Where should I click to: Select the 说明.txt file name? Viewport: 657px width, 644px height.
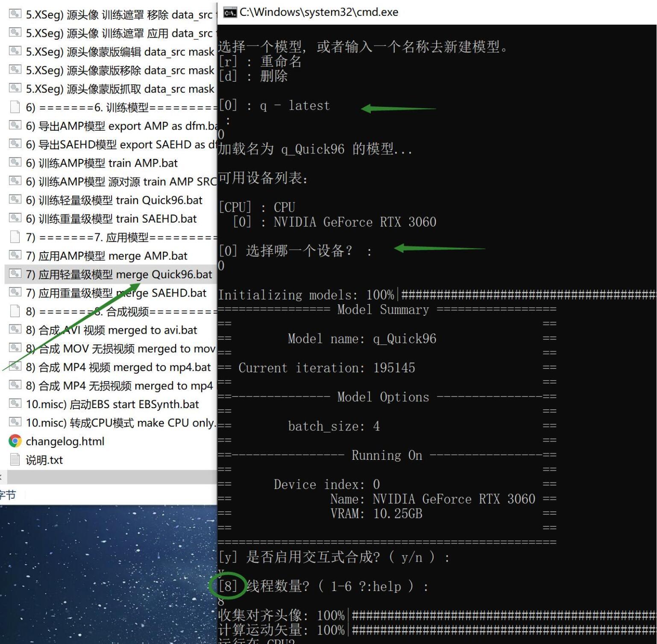[x=44, y=460]
